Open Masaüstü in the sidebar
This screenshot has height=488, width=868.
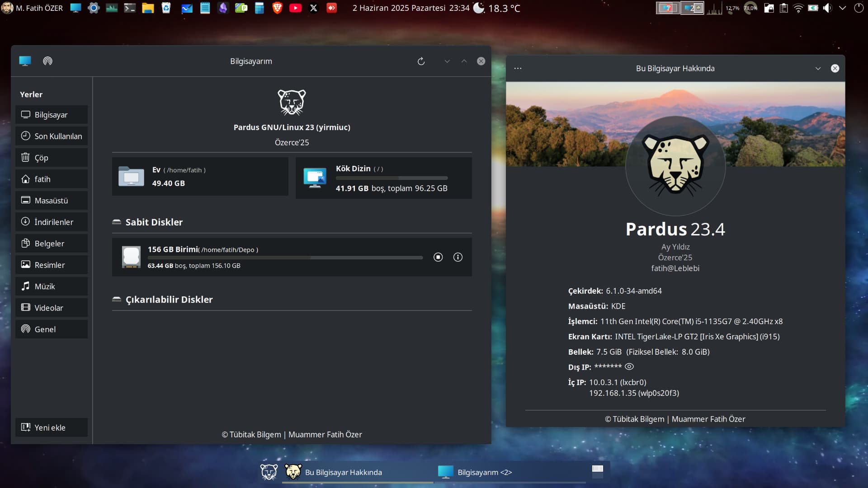[x=52, y=201]
